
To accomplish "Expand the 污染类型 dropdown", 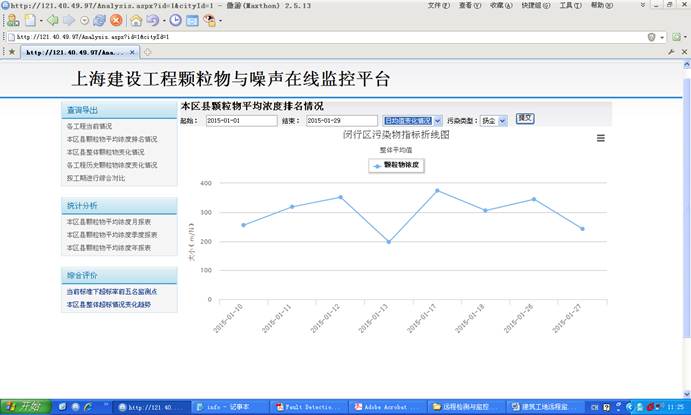I will (x=494, y=120).
